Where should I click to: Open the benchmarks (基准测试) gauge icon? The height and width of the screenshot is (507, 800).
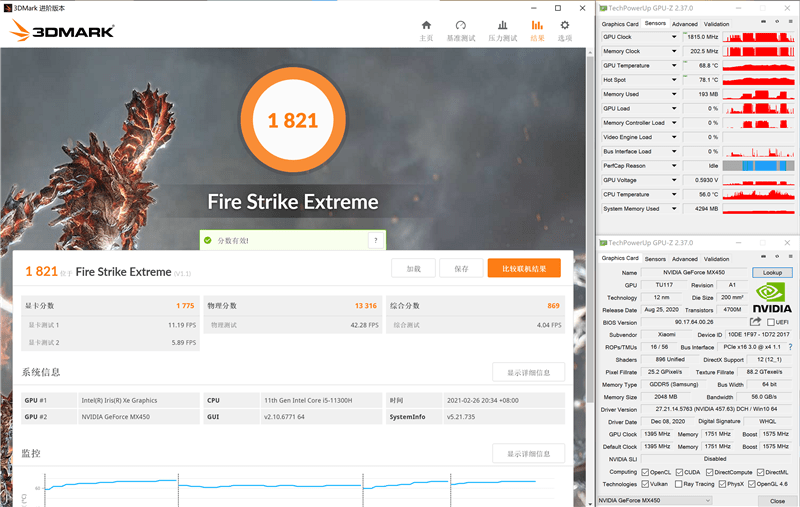[461, 25]
